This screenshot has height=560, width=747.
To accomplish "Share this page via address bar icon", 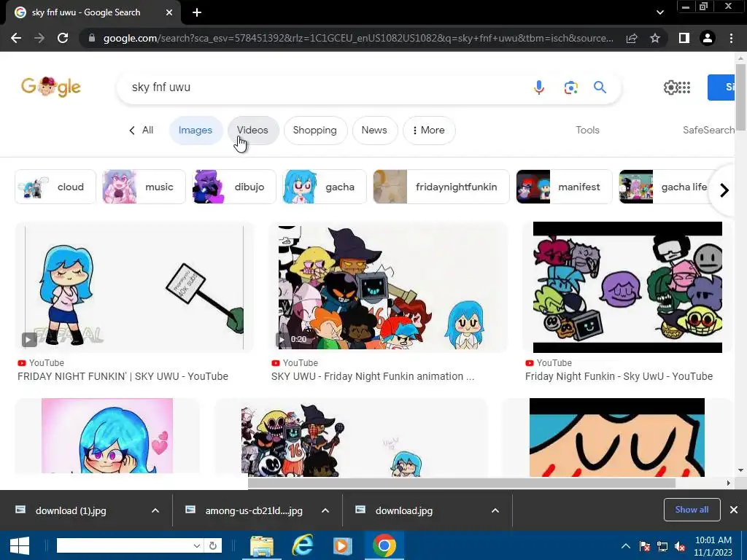I will 632,38.
